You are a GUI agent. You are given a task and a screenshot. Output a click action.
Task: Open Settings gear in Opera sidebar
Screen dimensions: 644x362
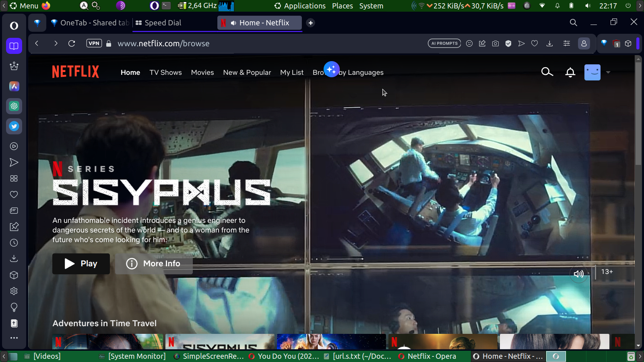(14, 291)
